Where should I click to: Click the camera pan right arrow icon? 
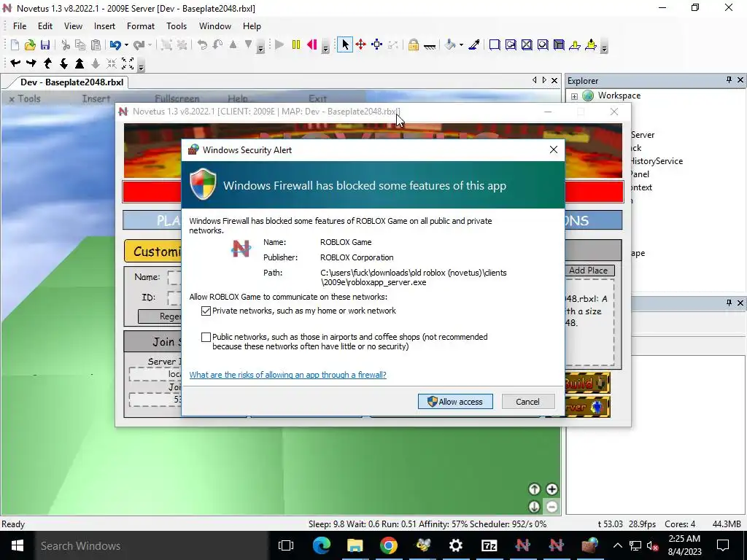pyautogui.click(x=31, y=63)
